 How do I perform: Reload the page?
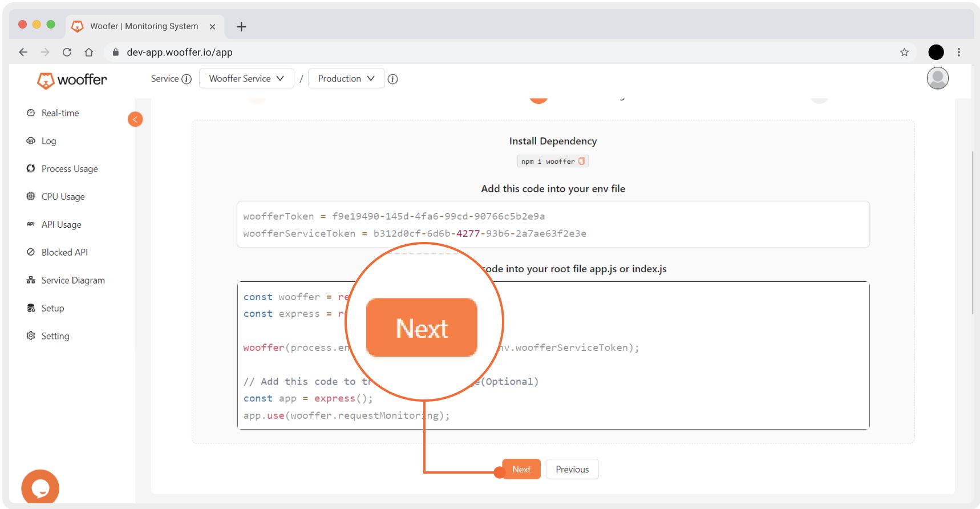pyautogui.click(x=67, y=52)
